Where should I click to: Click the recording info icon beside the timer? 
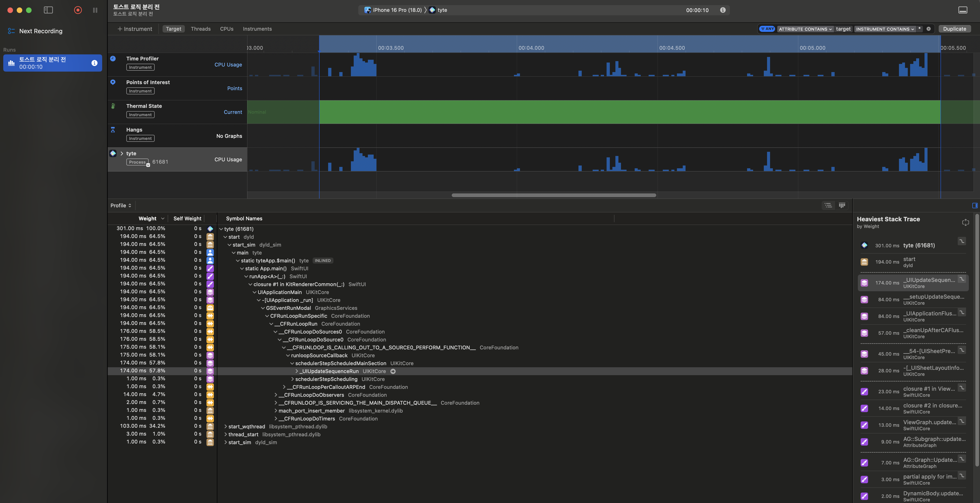point(722,10)
